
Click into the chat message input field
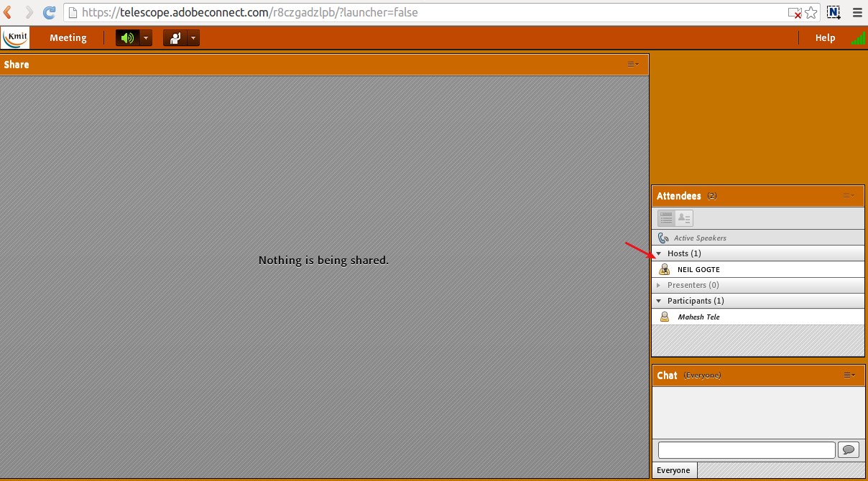pyautogui.click(x=747, y=450)
